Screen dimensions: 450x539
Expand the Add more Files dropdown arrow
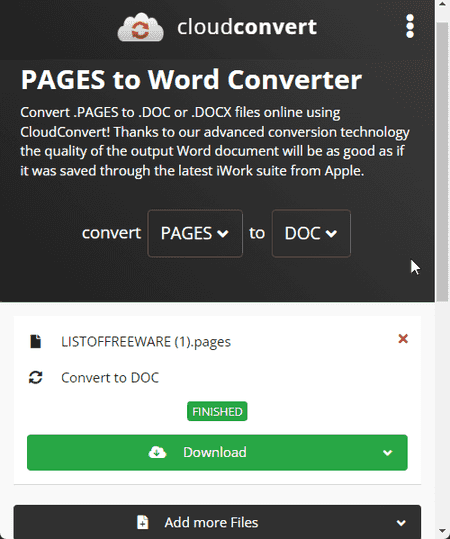tap(401, 523)
